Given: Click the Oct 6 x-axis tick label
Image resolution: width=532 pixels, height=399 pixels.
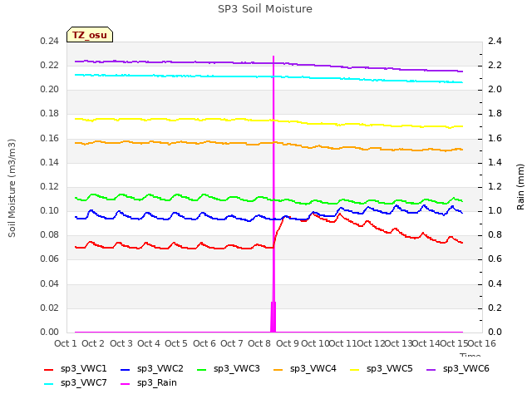Looking at the screenshot, I should (x=204, y=343).
